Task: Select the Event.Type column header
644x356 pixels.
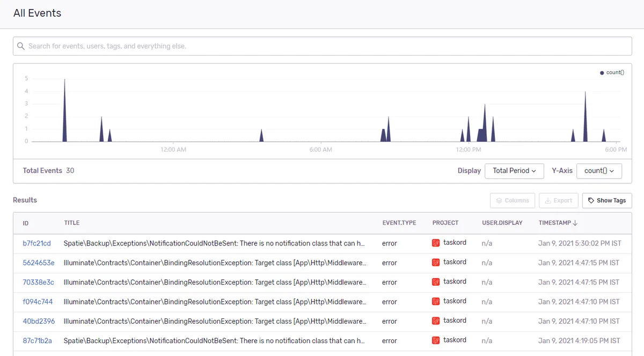Action: click(399, 223)
